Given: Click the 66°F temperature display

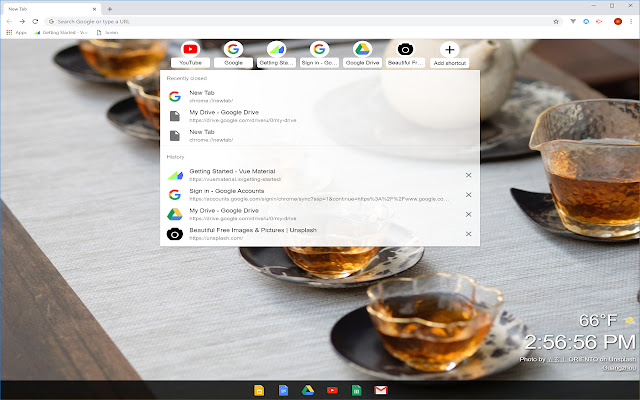Looking at the screenshot, I should [x=598, y=320].
